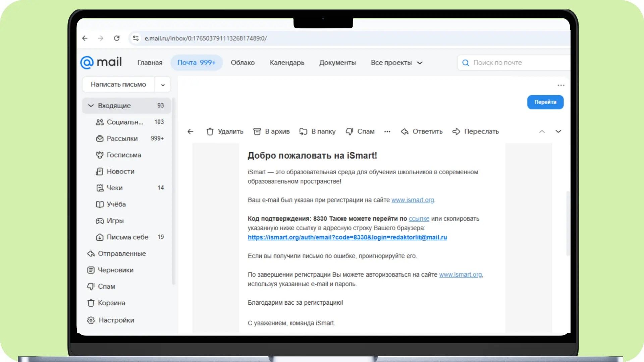Forward email with Переслать icon

click(456, 131)
